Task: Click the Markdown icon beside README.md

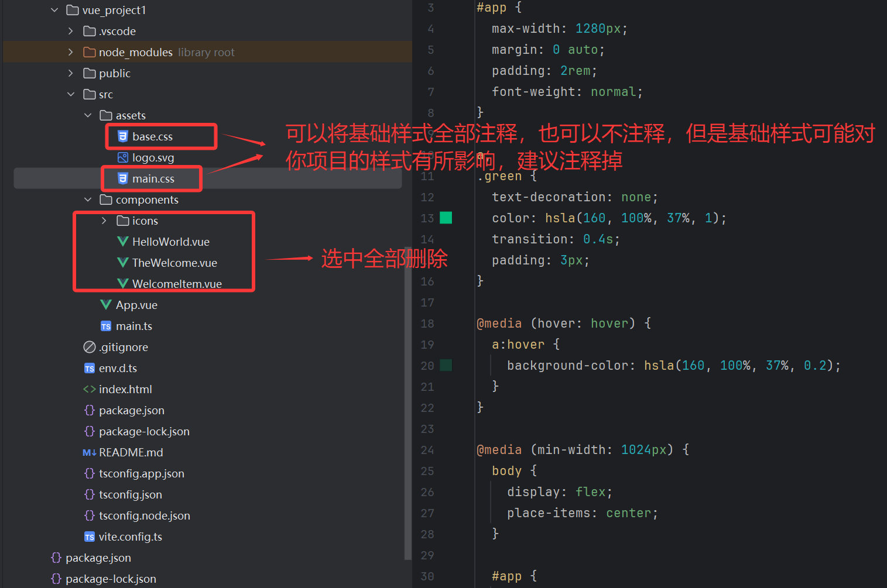Action: pos(90,453)
